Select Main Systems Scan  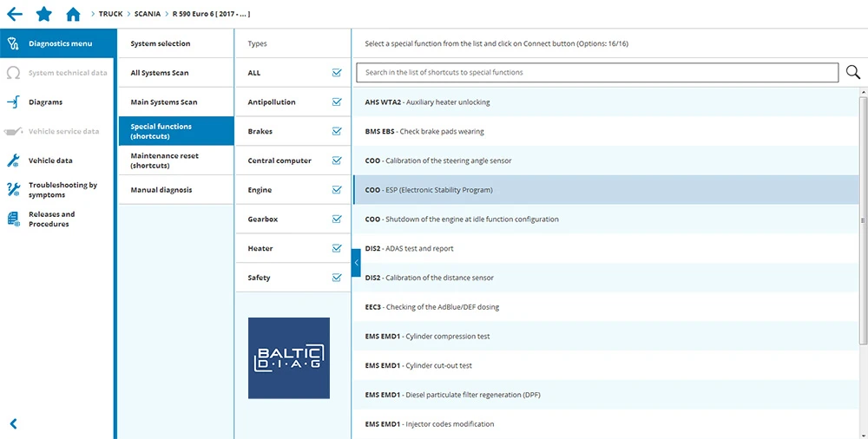176,102
